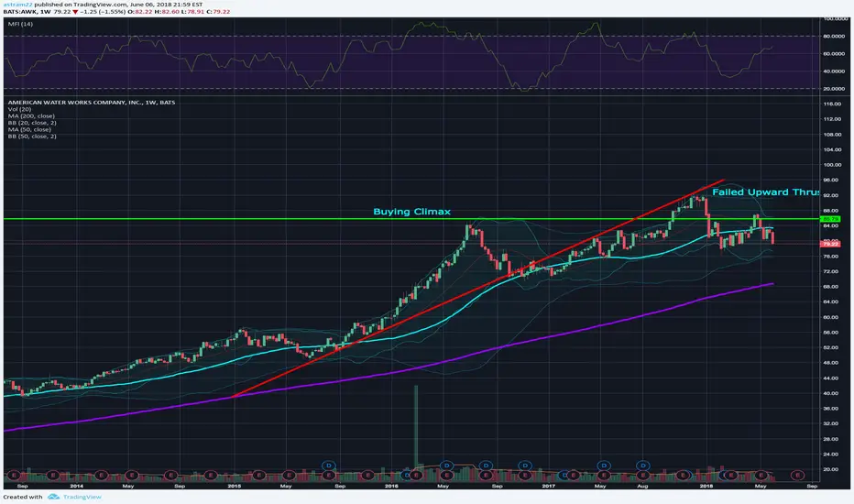Click the E earnings marker above Aug 2017

click(x=643, y=475)
